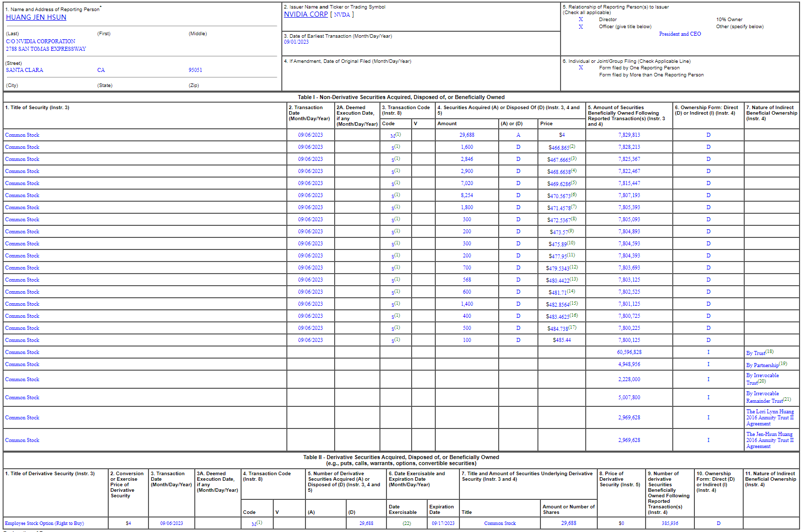
Task: Toggle the Director relationship checkbox
Action: [581, 20]
